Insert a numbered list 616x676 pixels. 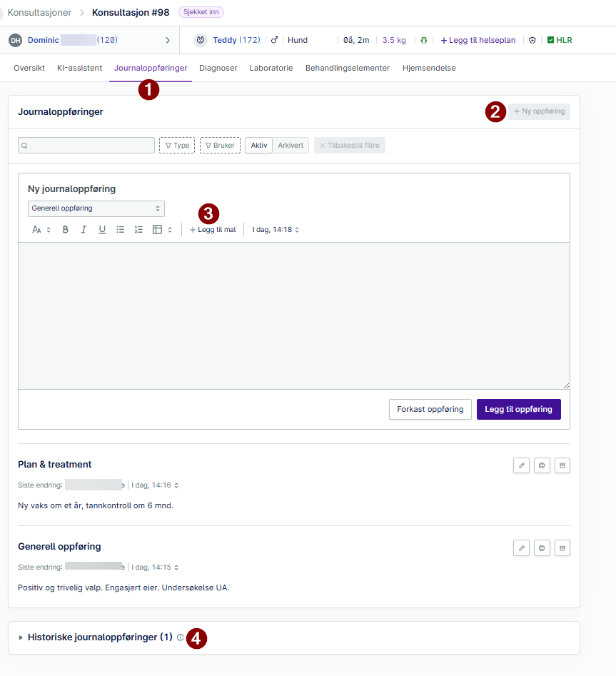(138, 230)
